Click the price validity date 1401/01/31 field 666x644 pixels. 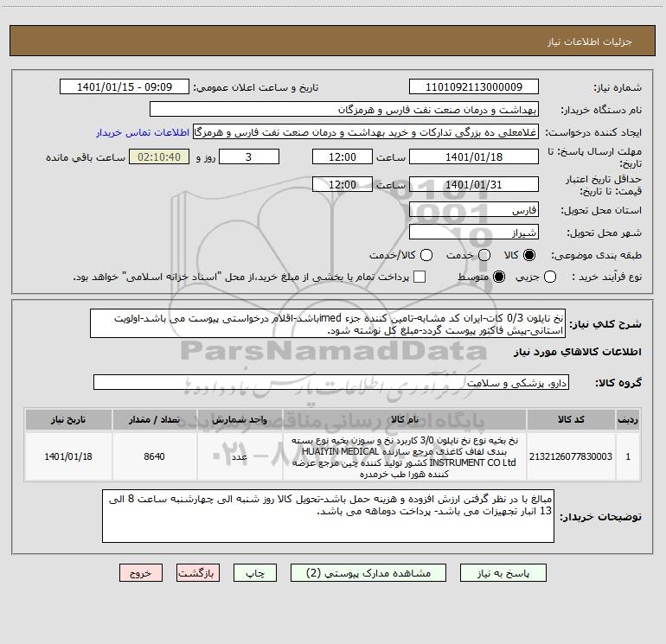(x=474, y=184)
